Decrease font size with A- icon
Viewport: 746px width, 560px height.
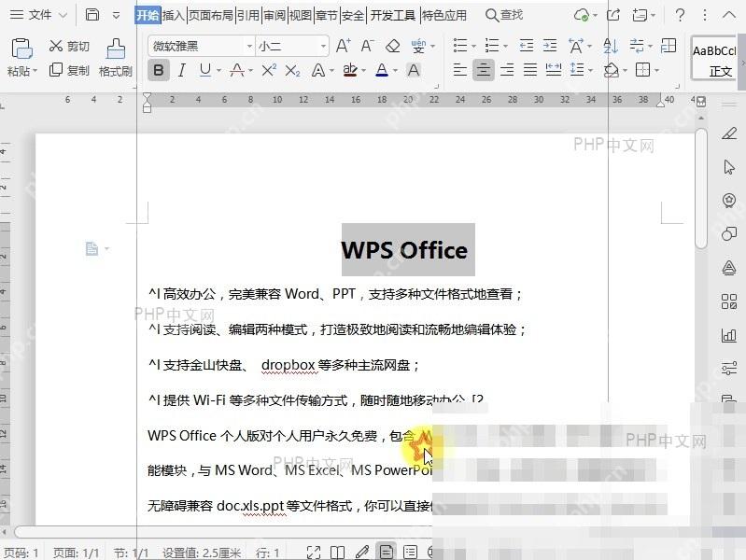pyautogui.click(x=367, y=46)
